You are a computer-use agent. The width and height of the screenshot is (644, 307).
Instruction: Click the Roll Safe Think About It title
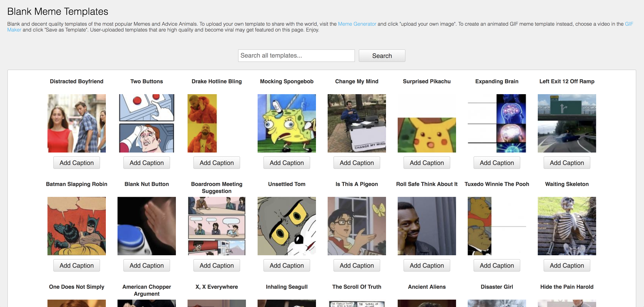[x=426, y=184]
